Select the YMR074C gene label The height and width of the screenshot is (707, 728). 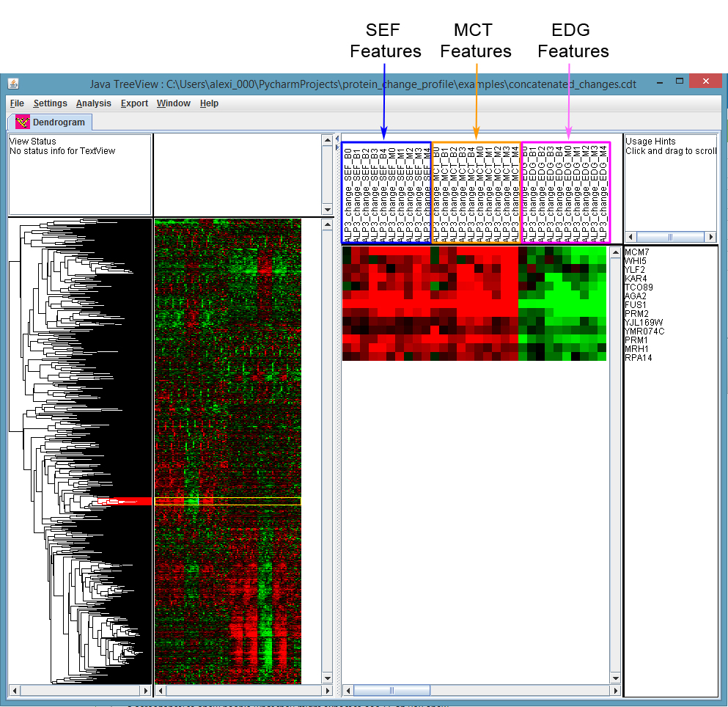point(645,331)
